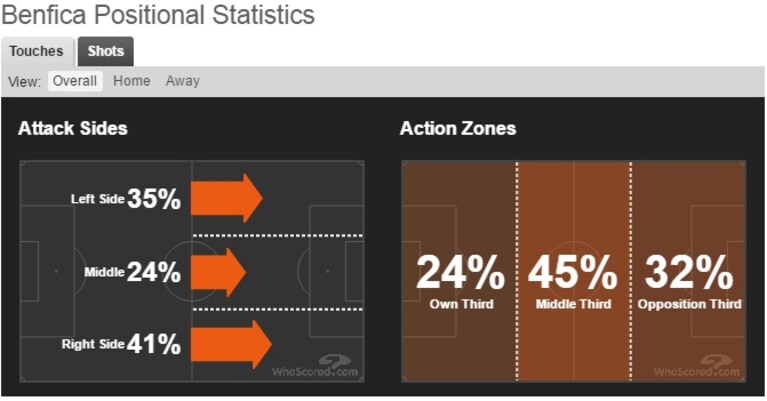767x401 pixels.
Task: Click the WhoScored logo on Attack Sides pitch
Action: coord(316,367)
